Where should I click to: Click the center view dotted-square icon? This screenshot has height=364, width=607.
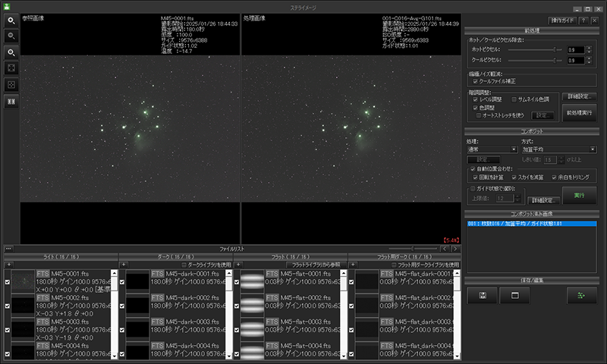[11, 85]
